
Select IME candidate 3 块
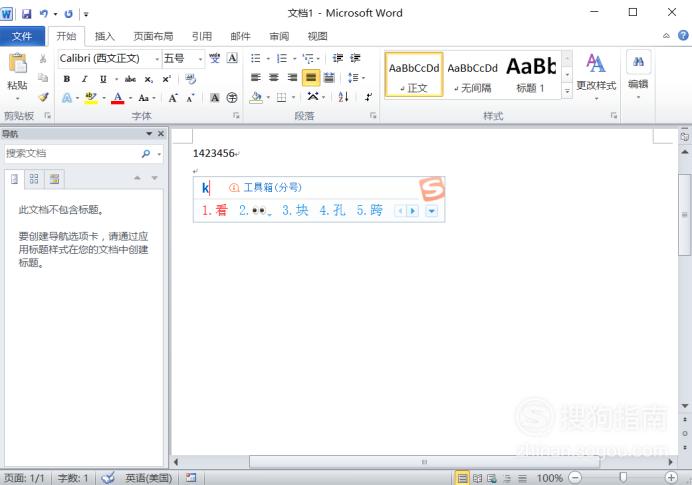(295, 210)
